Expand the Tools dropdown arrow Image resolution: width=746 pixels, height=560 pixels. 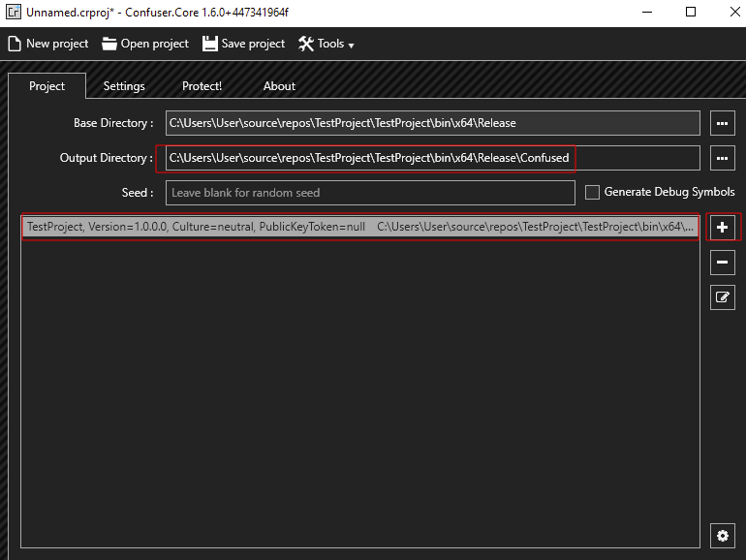(351, 46)
